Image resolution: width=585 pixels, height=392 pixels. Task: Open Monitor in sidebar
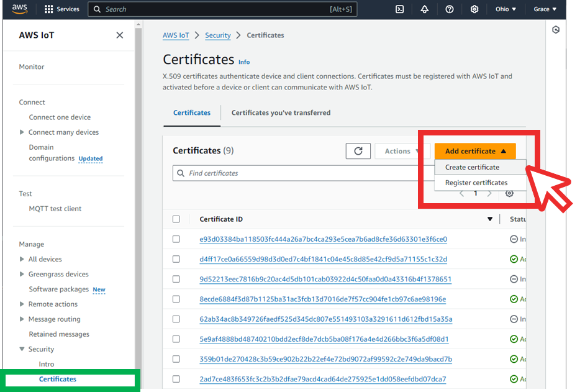pos(32,67)
